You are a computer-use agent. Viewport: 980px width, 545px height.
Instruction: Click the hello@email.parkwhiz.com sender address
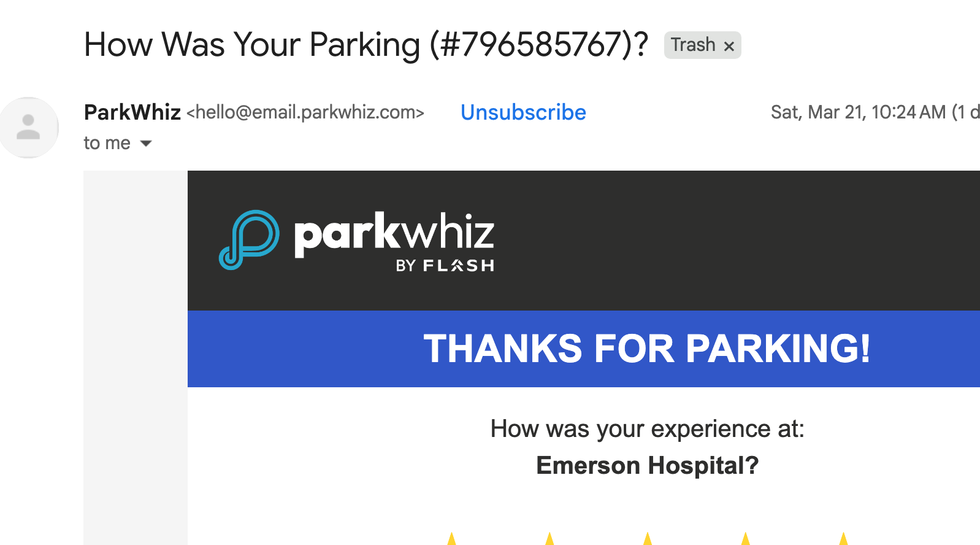(305, 112)
